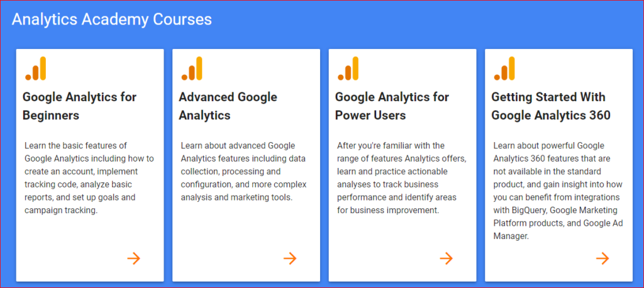Click the Analytics Academy Courses page heading
Screen dimensions: 644x288
[x=112, y=19]
